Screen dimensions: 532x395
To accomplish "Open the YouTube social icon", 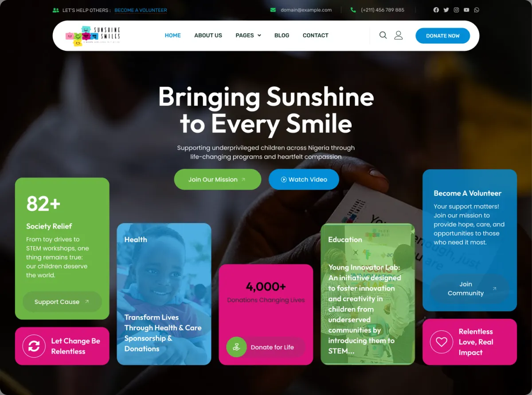I will pyautogui.click(x=466, y=10).
